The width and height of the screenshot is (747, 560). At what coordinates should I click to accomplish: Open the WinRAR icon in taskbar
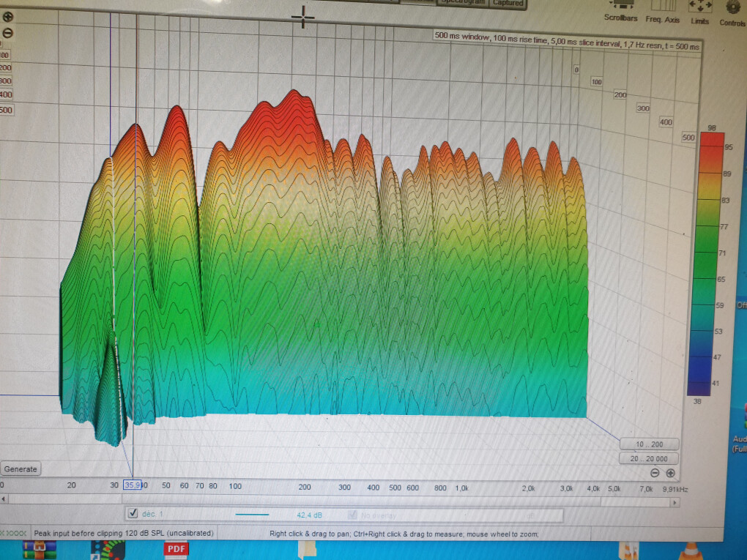[x=39, y=550]
